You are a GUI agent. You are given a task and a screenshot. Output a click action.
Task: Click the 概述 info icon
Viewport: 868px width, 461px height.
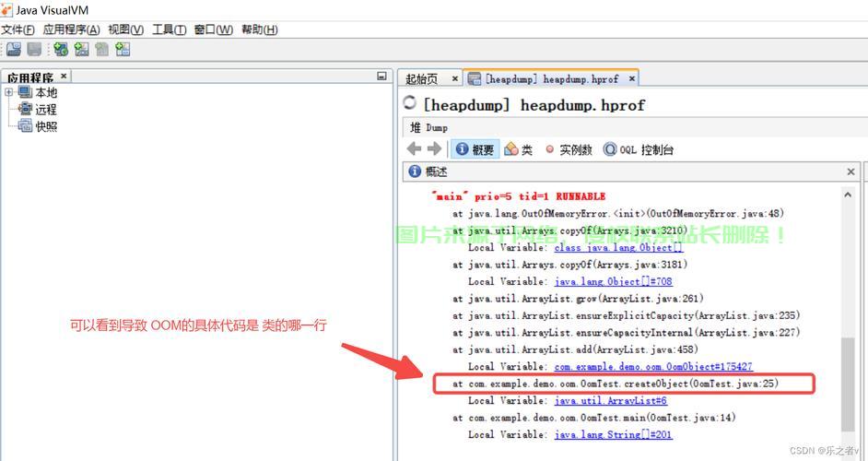(415, 171)
